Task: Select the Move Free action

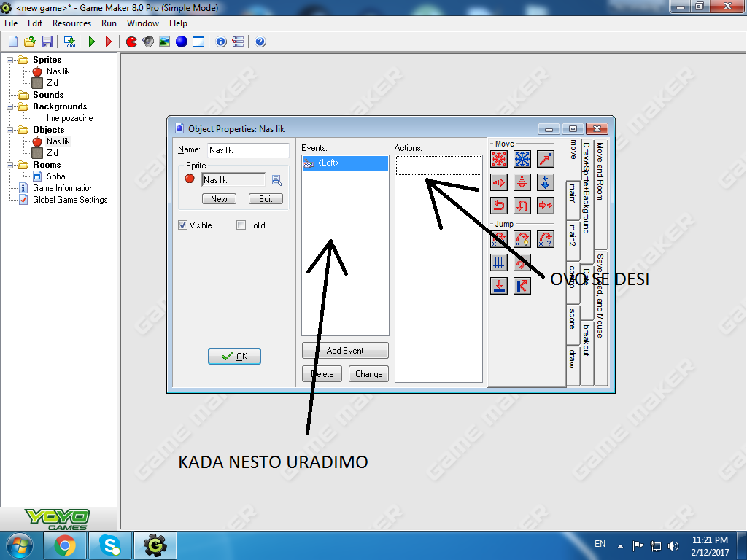Action: tap(522, 159)
